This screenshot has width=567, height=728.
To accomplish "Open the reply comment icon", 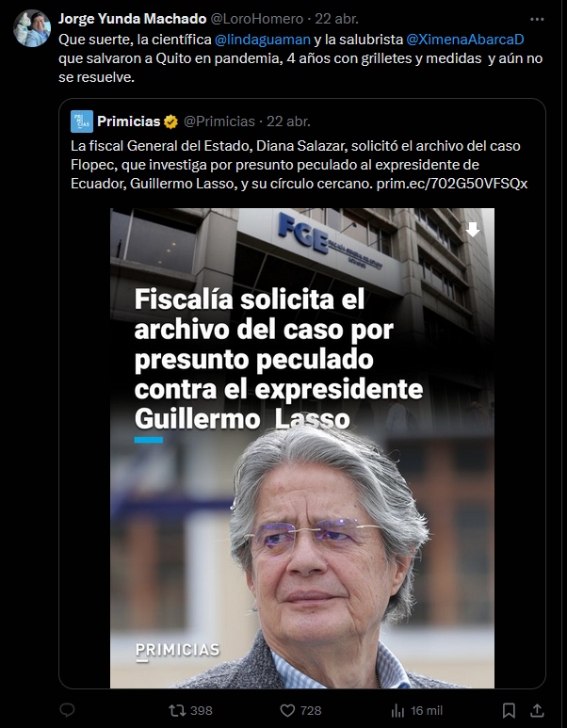I will (x=67, y=710).
